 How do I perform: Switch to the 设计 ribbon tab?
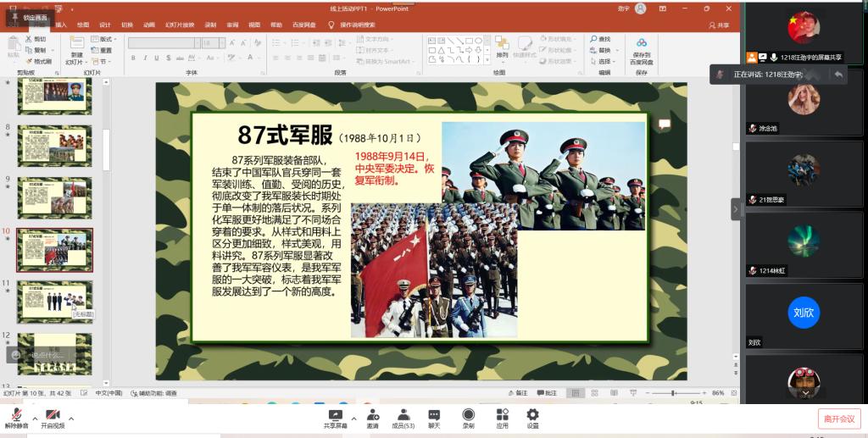coord(105,25)
